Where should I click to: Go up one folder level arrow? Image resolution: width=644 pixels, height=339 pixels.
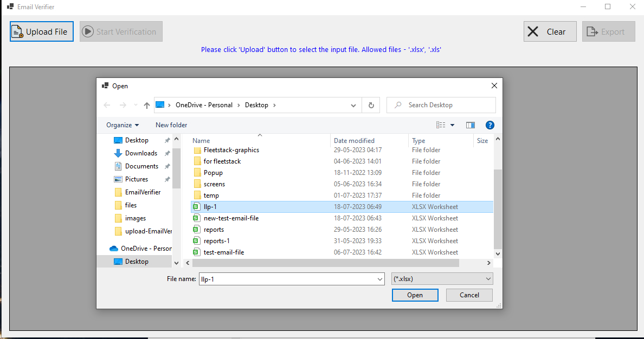pos(146,106)
